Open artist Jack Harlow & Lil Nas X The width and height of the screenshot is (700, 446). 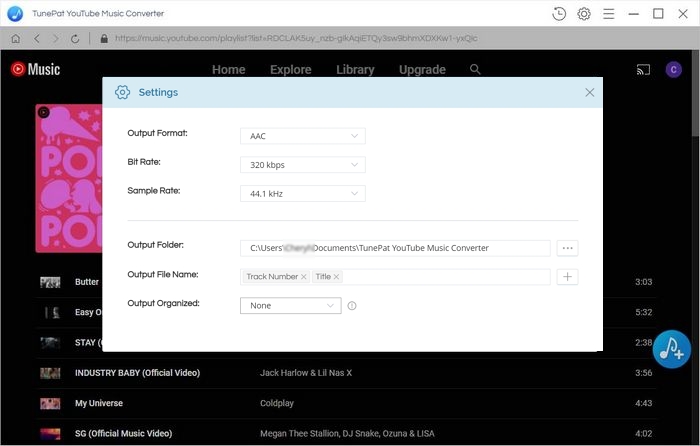306,373
